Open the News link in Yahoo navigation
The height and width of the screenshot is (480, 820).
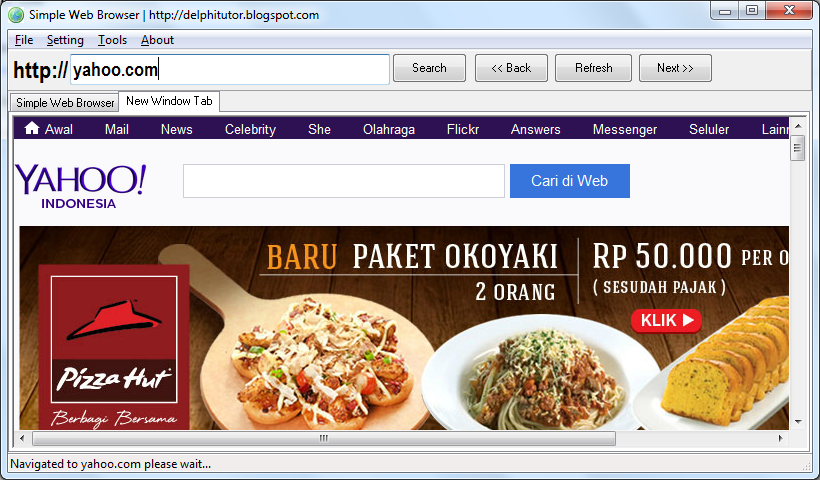point(177,129)
